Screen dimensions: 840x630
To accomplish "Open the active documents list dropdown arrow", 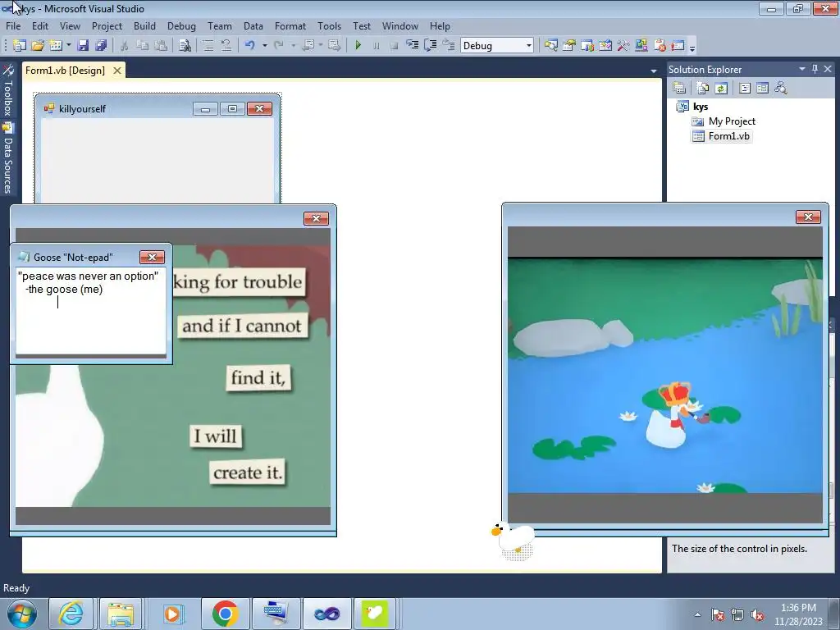I will pyautogui.click(x=653, y=71).
